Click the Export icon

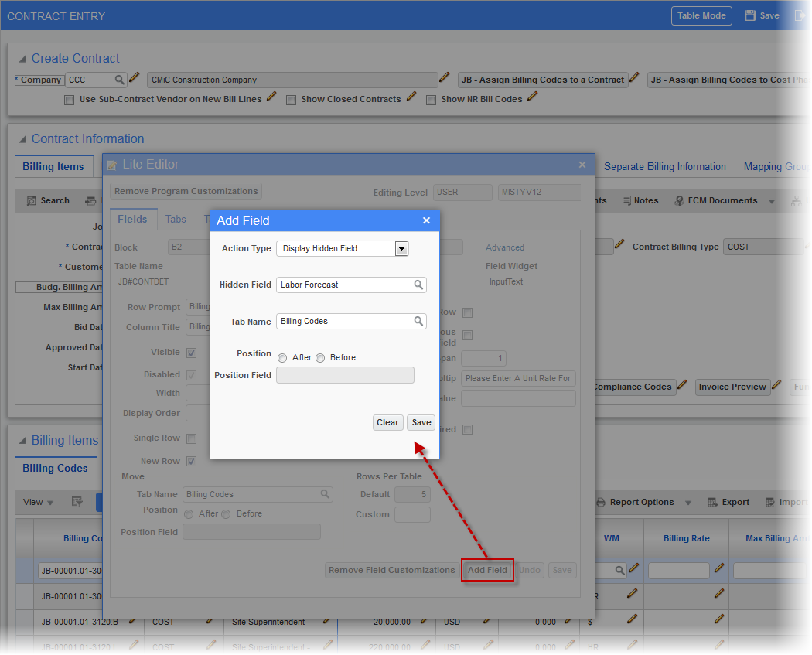tap(712, 502)
